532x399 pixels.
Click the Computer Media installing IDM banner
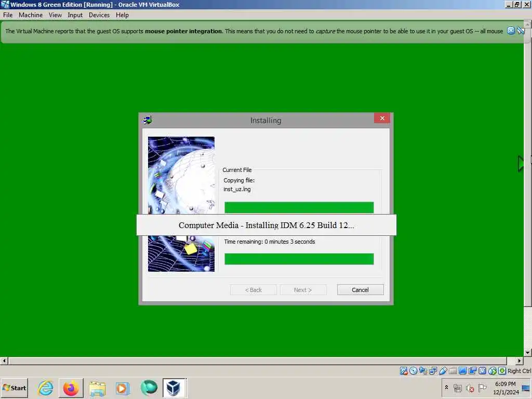pos(267,225)
